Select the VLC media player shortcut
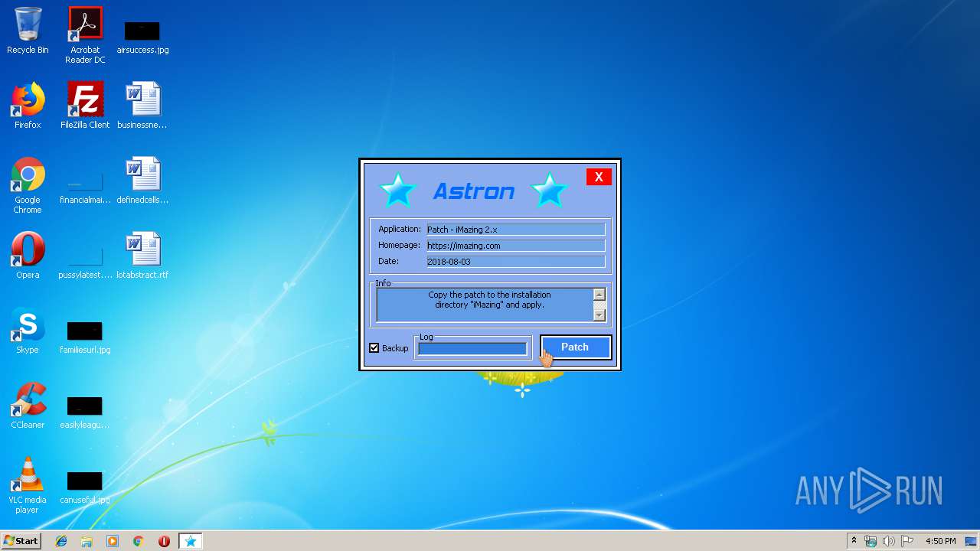Screen dimensions: 980x551 tap(28, 485)
